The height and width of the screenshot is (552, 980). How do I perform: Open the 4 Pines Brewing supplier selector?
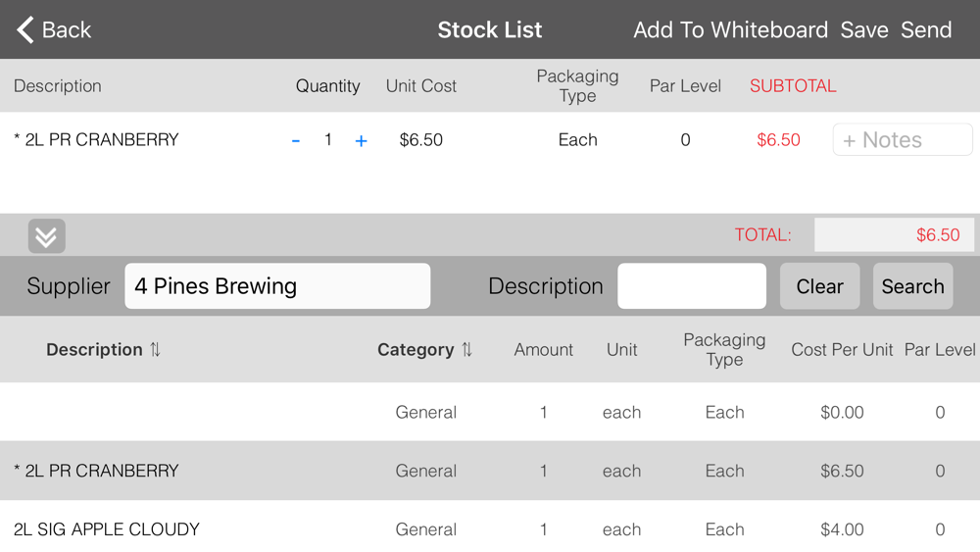tap(277, 285)
